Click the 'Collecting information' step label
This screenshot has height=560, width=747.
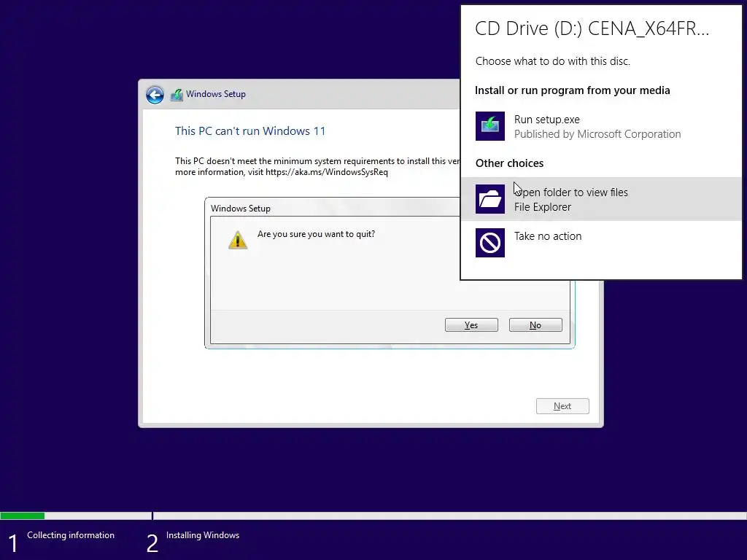[71, 535]
